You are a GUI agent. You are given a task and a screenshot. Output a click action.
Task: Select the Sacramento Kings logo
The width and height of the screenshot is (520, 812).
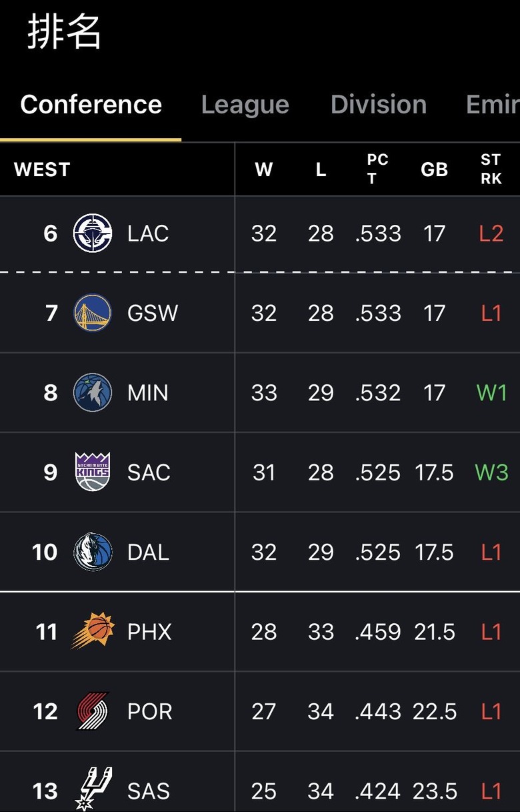[x=92, y=472]
